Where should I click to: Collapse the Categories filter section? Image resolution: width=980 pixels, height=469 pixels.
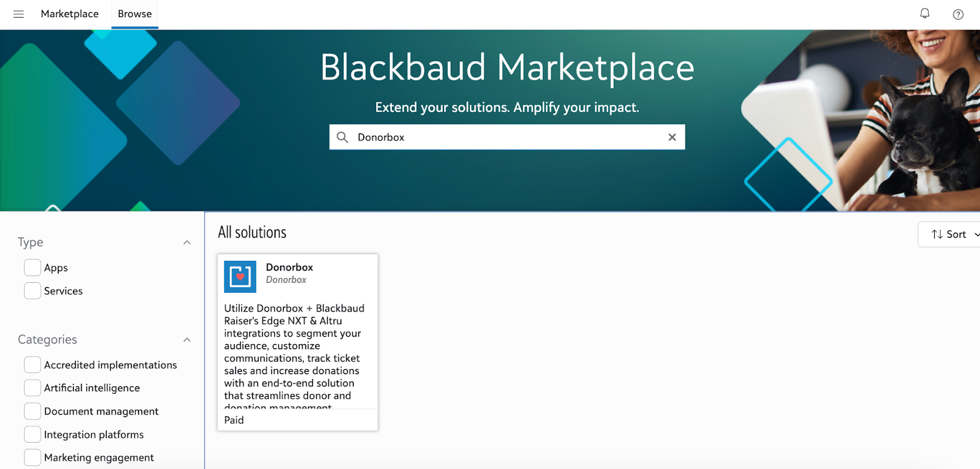[x=187, y=340]
